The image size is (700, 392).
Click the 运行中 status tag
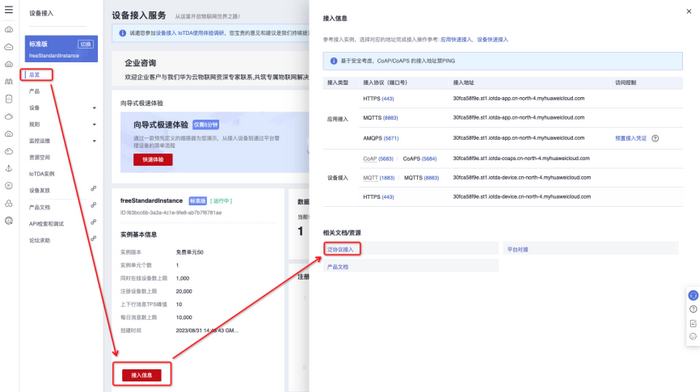pos(221,201)
